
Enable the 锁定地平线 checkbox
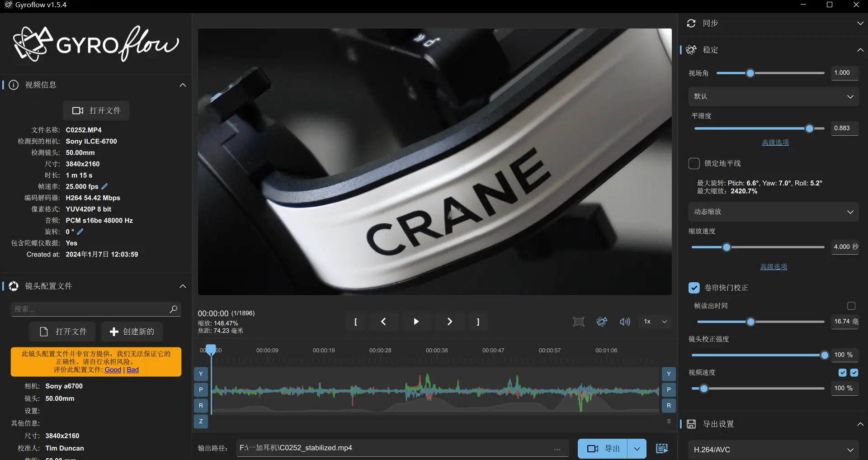(x=694, y=163)
